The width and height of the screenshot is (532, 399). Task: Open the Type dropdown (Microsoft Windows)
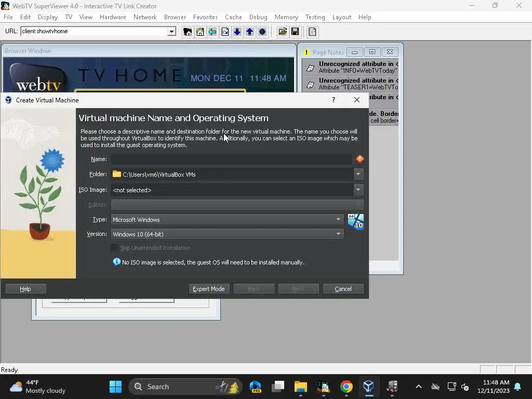(228, 220)
